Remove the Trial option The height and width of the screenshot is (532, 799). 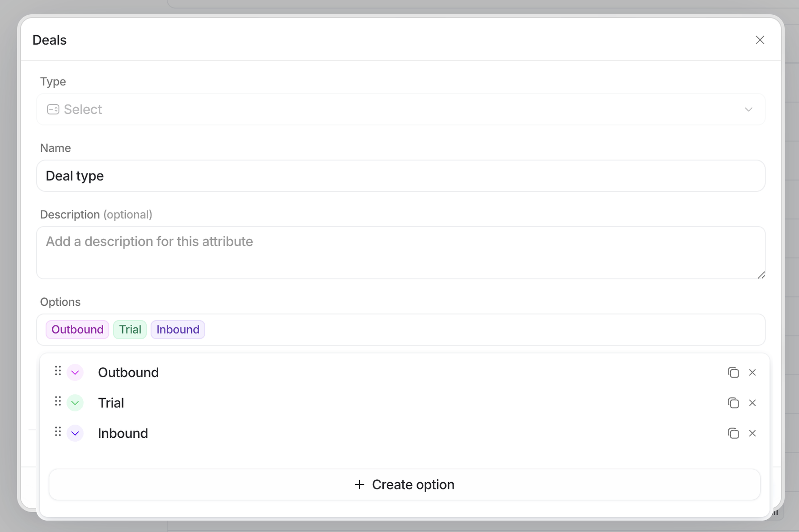[752, 403]
